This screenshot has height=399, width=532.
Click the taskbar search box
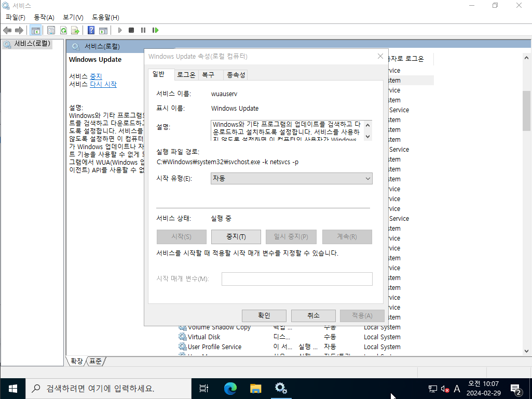108,389
